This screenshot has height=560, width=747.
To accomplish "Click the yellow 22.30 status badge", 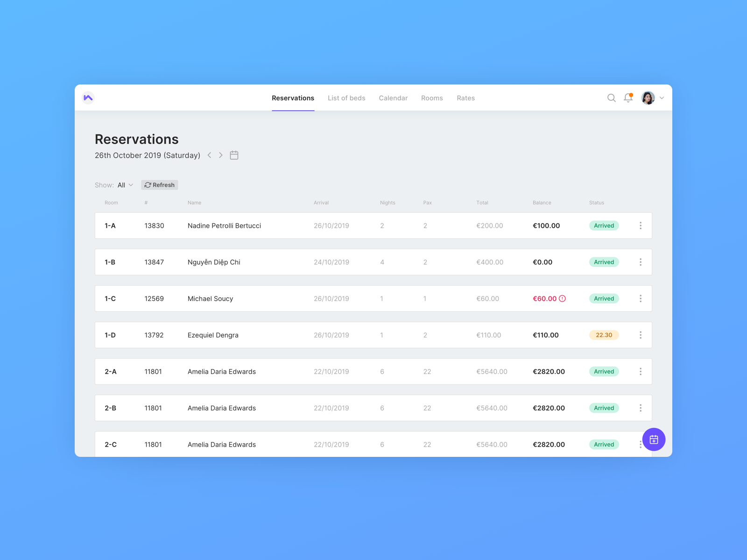I will coord(604,335).
